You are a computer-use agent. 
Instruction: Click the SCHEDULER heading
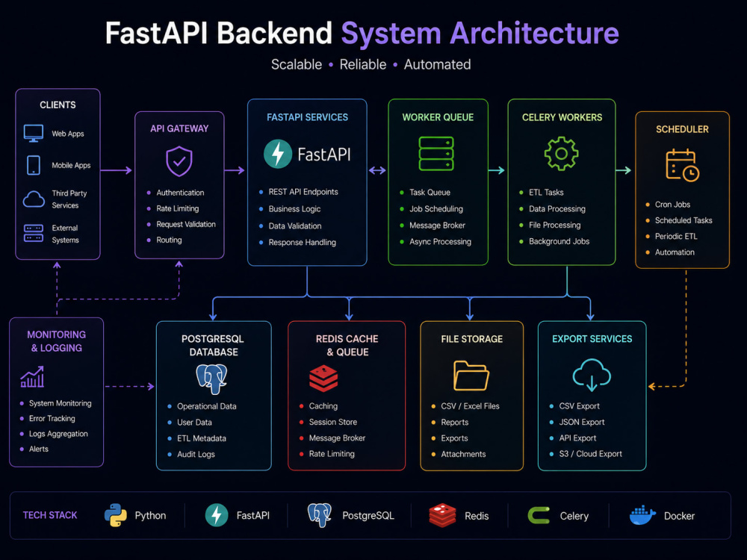click(682, 129)
